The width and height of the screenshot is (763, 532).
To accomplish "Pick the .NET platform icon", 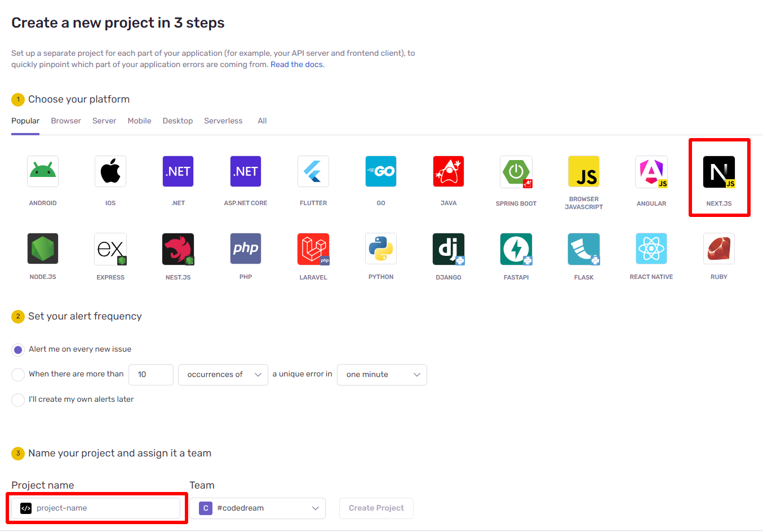I will (x=178, y=171).
